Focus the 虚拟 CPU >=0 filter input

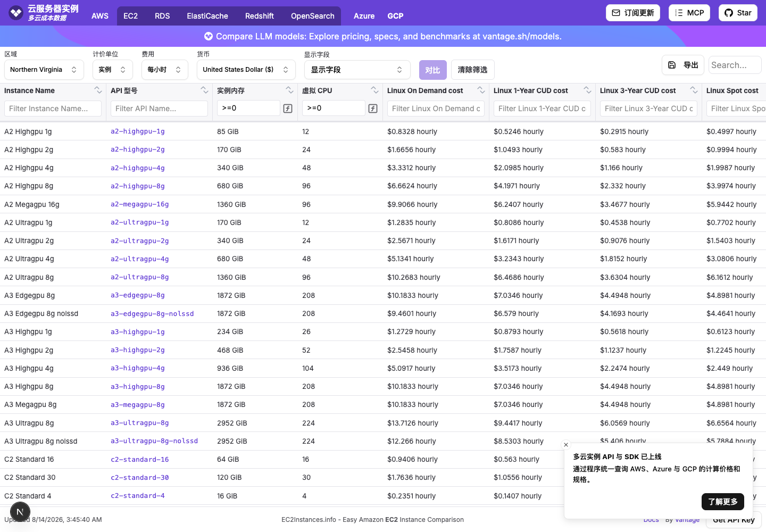tap(334, 108)
